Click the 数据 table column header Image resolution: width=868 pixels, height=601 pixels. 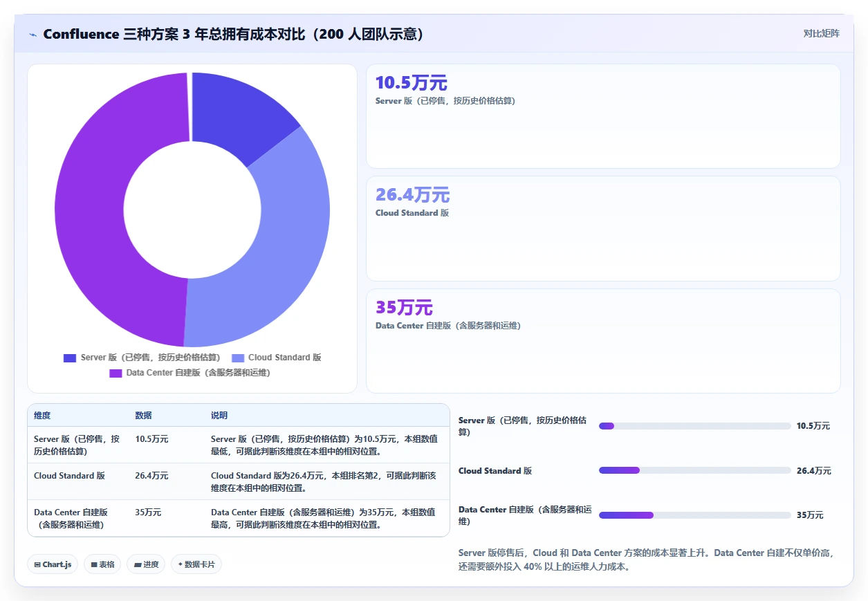143,416
